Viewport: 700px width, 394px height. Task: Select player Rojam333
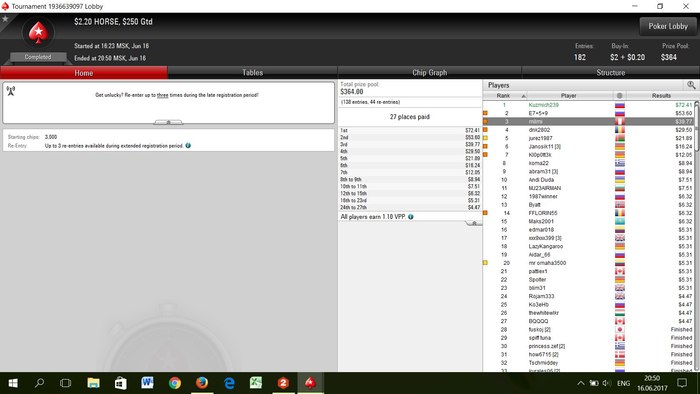[x=541, y=296]
